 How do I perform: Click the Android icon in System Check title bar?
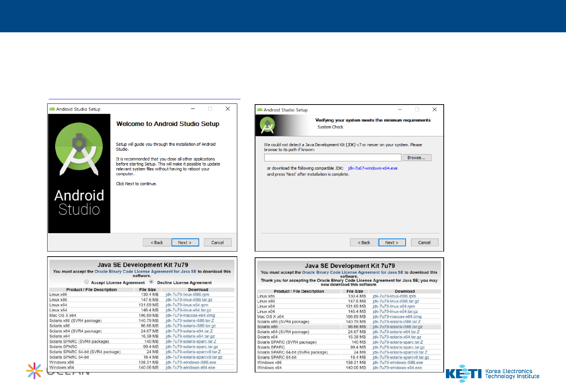pyautogui.click(x=260, y=110)
